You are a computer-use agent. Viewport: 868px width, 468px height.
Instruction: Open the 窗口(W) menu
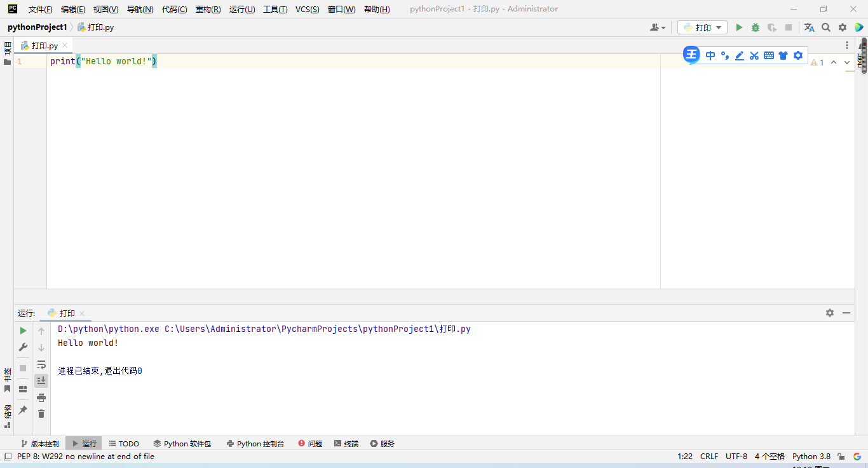pyautogui.click(x=342, y=9)
